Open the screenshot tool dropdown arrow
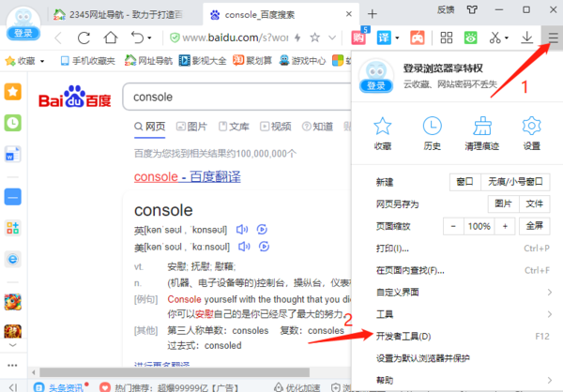The image size is (563, 392). click(507, 38)
